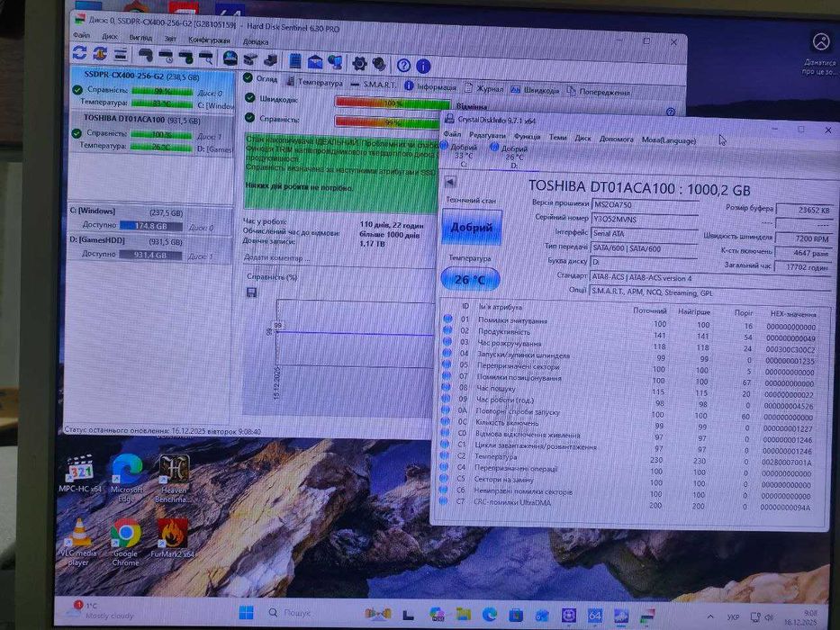Click the small blue help icon near Відмінна
Viewport: 840px width, 630px height.
tap(670, 112)
